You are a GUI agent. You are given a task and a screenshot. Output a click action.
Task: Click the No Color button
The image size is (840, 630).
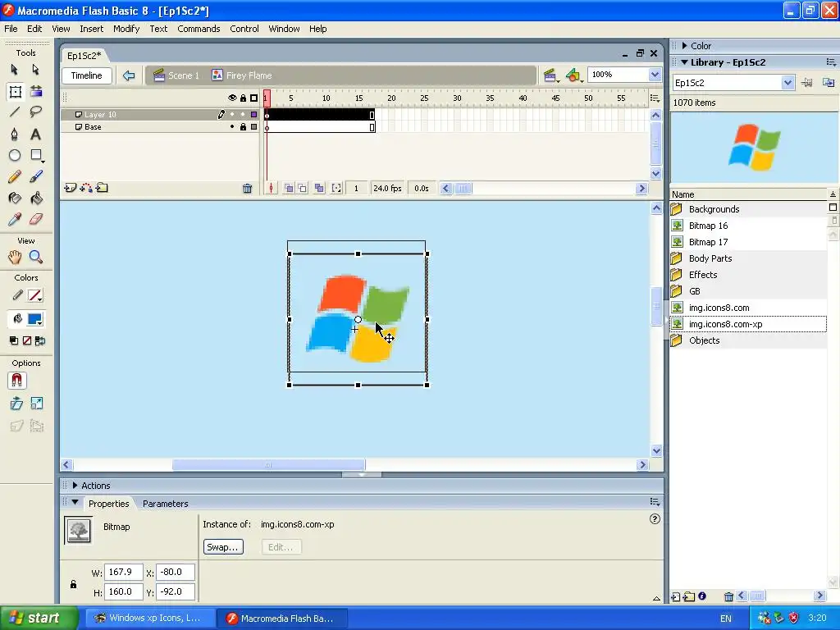[27, 340]
